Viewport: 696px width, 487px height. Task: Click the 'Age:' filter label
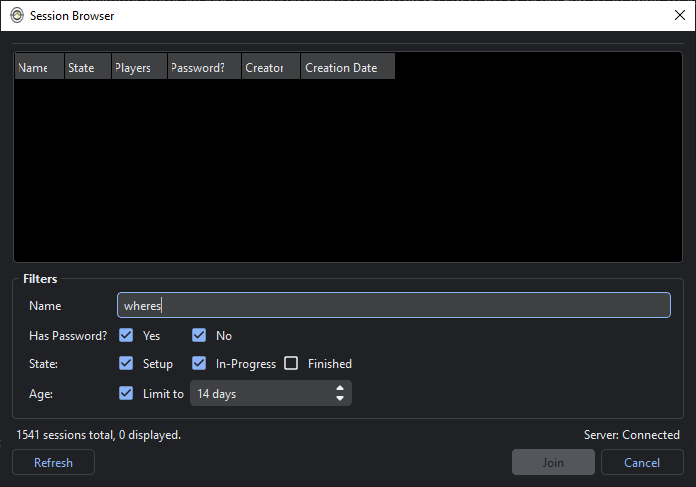point(41,394)
